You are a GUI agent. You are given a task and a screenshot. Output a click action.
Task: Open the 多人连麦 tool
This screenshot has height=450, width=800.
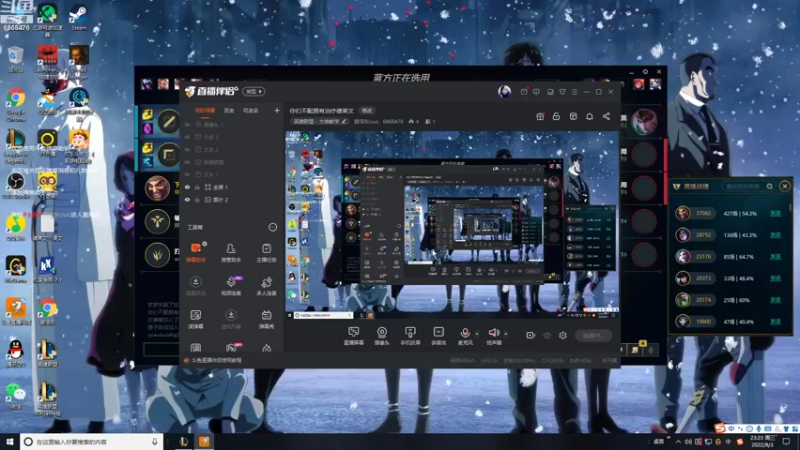pos(266,286)
